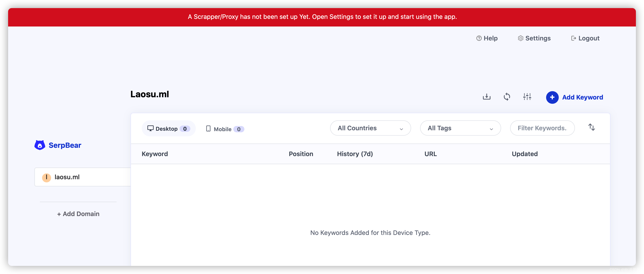Click the Help question mark icon
This screenshot has width=644, height=274.
[479, 38]
